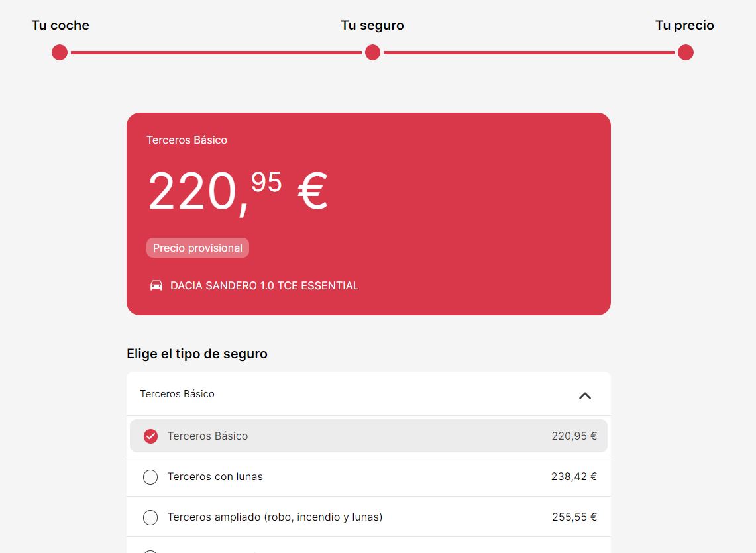Go to the Tu seguro step label
The image size is (756, 553).
click(372, 25)
